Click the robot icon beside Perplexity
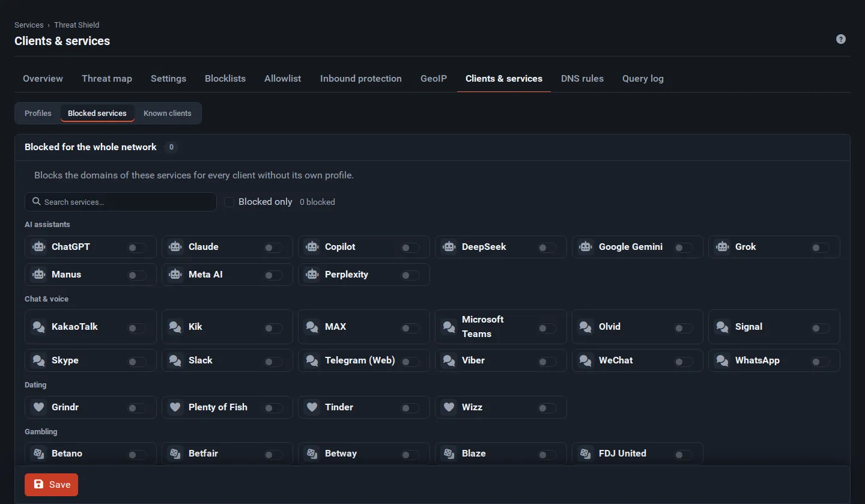Image resolution: width=865 pixels, height=504 pixels. pyautogui.click(x=312, y=275)
